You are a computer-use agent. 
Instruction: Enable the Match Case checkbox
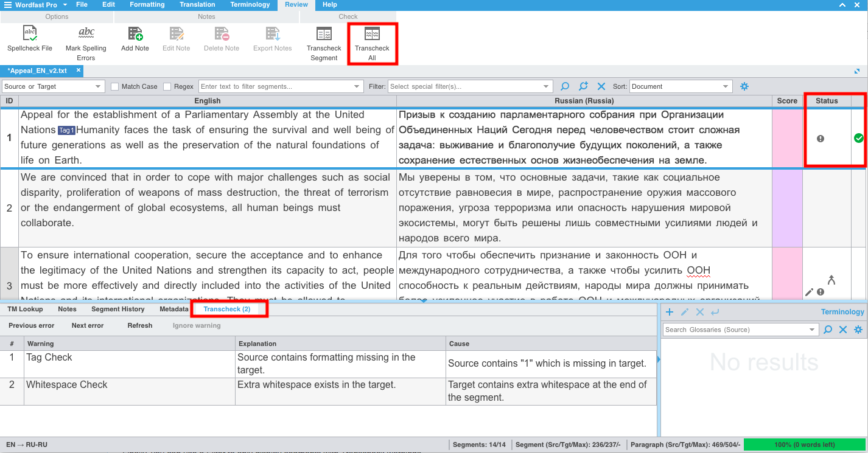click(x=115, y=86)
